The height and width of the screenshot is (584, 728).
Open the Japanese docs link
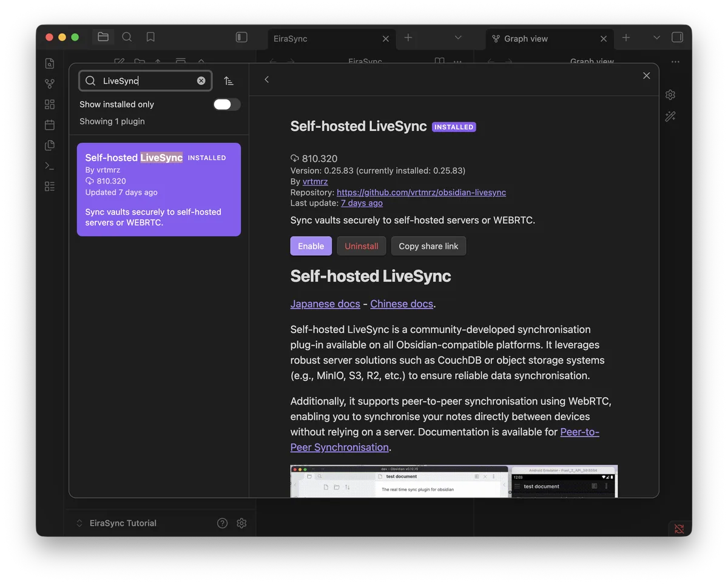pos(325,304)
